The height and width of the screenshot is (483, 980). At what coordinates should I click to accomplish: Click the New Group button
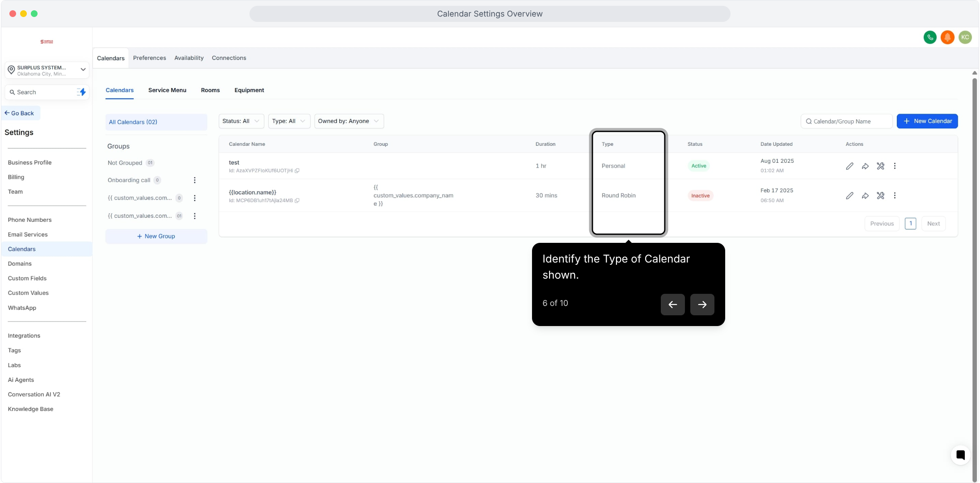tap(156, 237)
